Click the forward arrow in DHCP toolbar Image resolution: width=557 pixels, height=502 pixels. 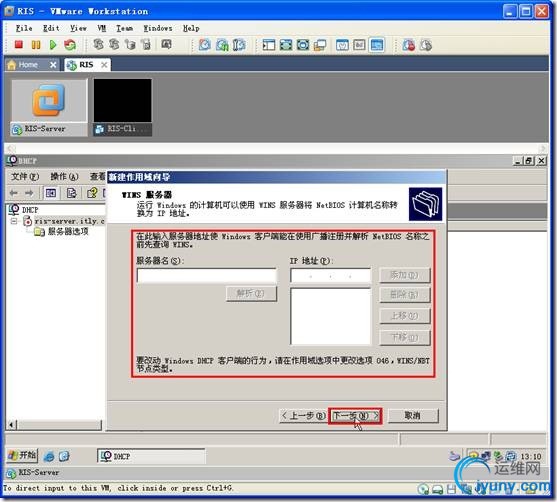tap(29, 193)
